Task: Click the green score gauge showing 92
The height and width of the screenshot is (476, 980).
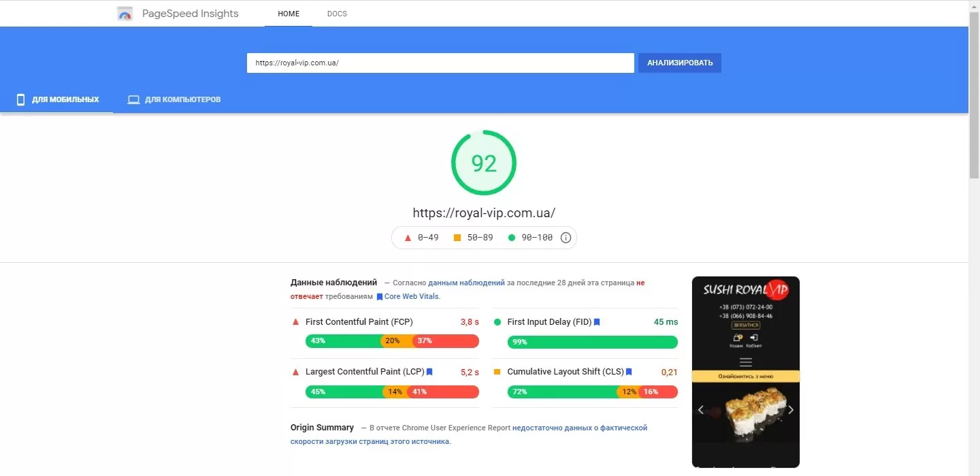Action: (x=484, y=163)
